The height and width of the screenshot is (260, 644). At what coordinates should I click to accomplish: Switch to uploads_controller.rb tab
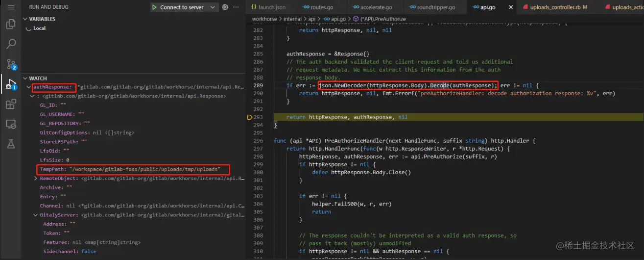(555, 7)
